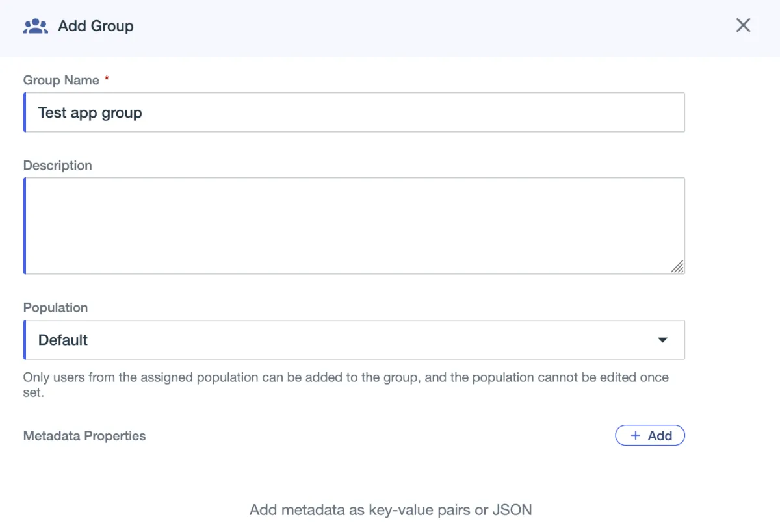Select the "Default" population value text
Image resolution: width=780 pixels, height=532 pixels.
click(x=63, y=340)
